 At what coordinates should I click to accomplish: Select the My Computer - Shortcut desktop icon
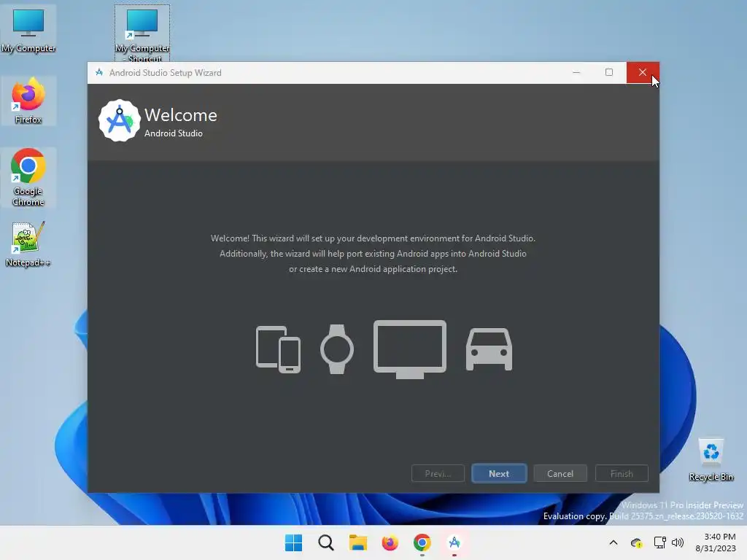142,34
